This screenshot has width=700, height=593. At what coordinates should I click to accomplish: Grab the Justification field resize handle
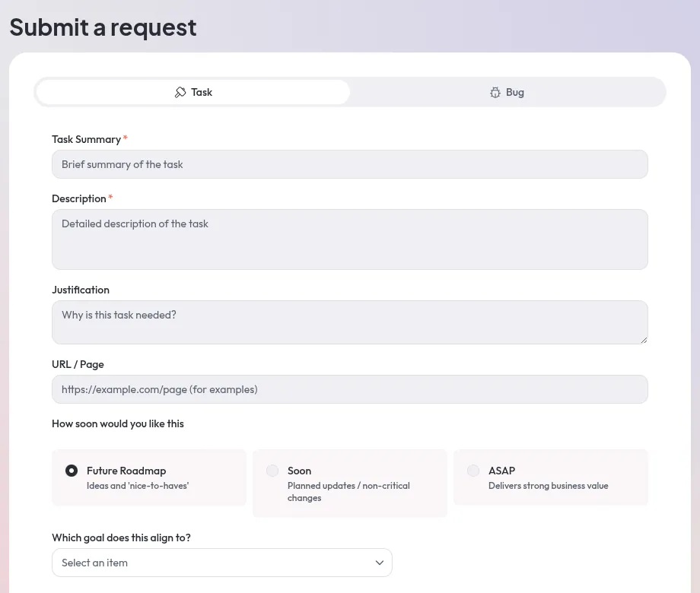pos(644,340)
